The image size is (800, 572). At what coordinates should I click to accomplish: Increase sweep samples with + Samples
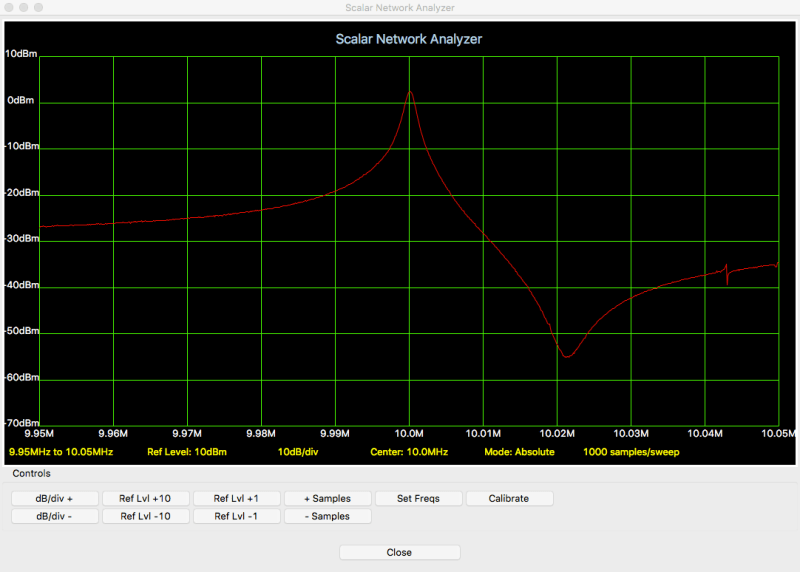pyautogui.click(x=327, y=498)
